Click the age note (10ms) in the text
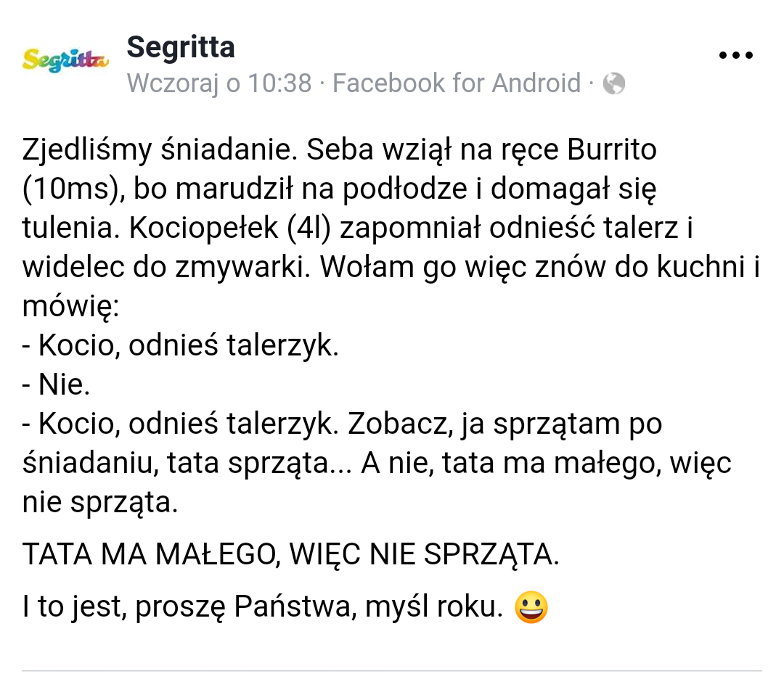 click(x=73, y=189)
